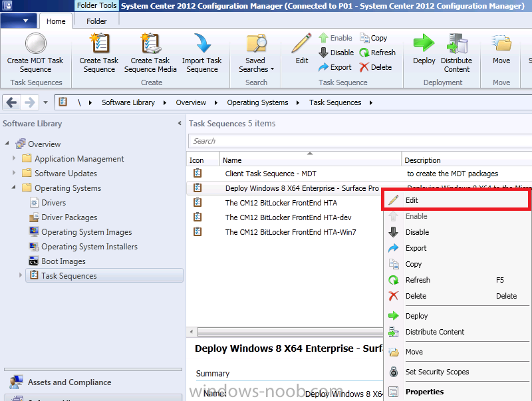The image size is (532, 401).
Task: Select Application Management in the tree
Action: tap(79, 159)
